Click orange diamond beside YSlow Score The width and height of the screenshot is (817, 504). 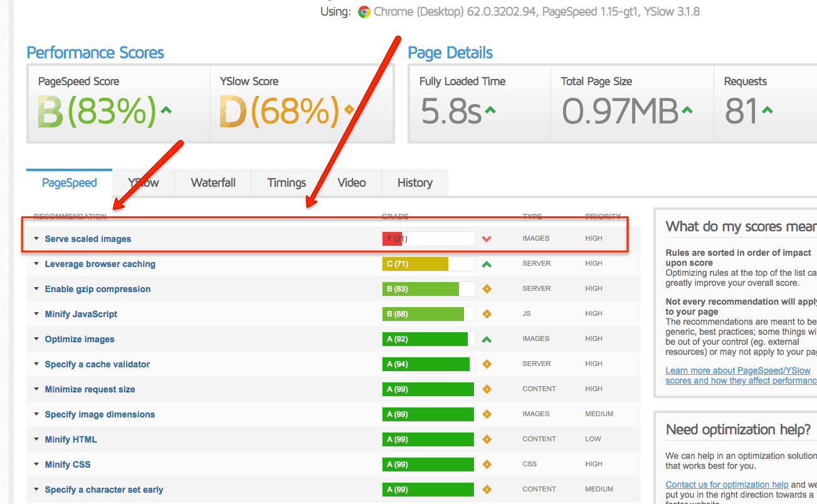pyautogui.click(x=349, y=110)
